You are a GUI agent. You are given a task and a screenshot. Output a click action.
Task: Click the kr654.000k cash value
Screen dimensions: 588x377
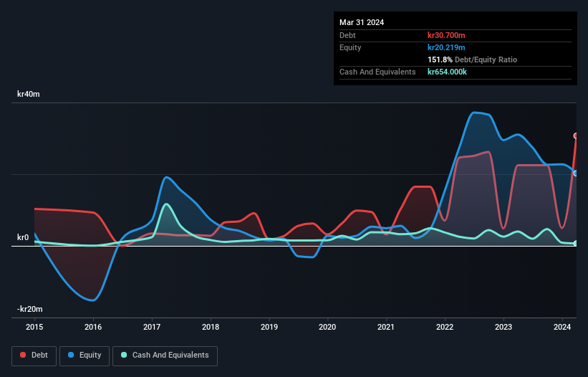click(447, 72)
